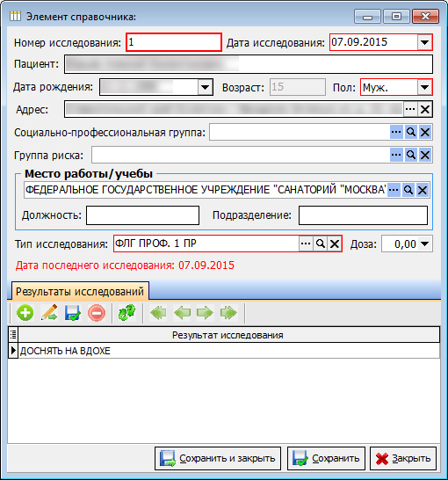Screen dimensions: 448x480
Task: Edit the selected result with pencil icon
Action: coord(49,313)
